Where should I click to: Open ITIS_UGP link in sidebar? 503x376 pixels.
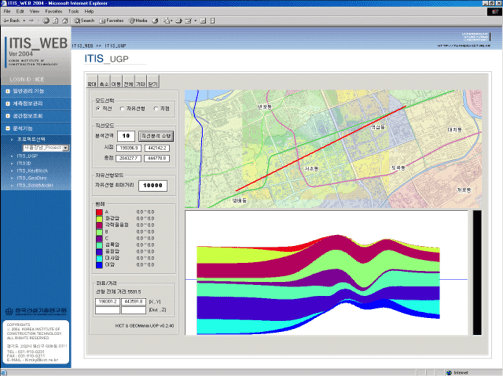tap(27, 156)
